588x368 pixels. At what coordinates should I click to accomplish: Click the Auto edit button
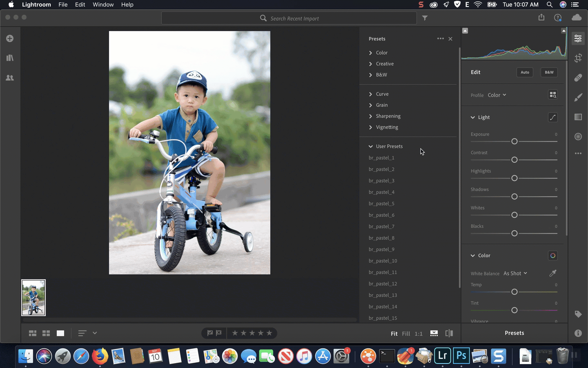(x=525, y=72)
